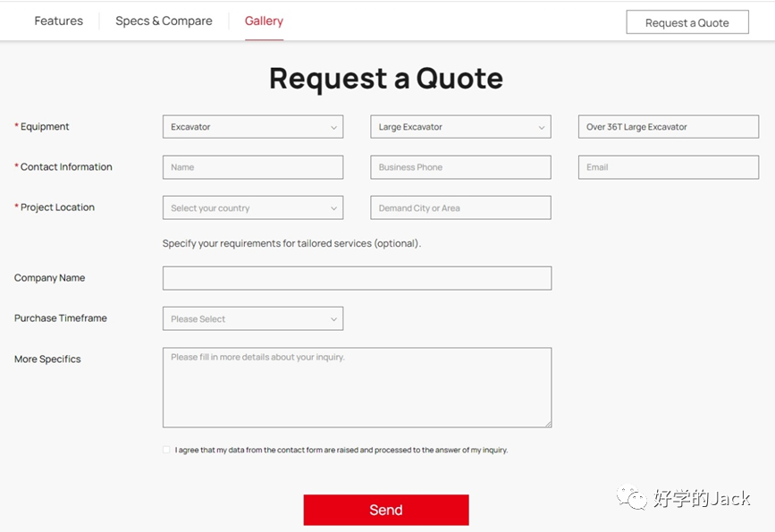Open the Select your country dropdown
Screen dimensions: 775x532
[253, 207]
